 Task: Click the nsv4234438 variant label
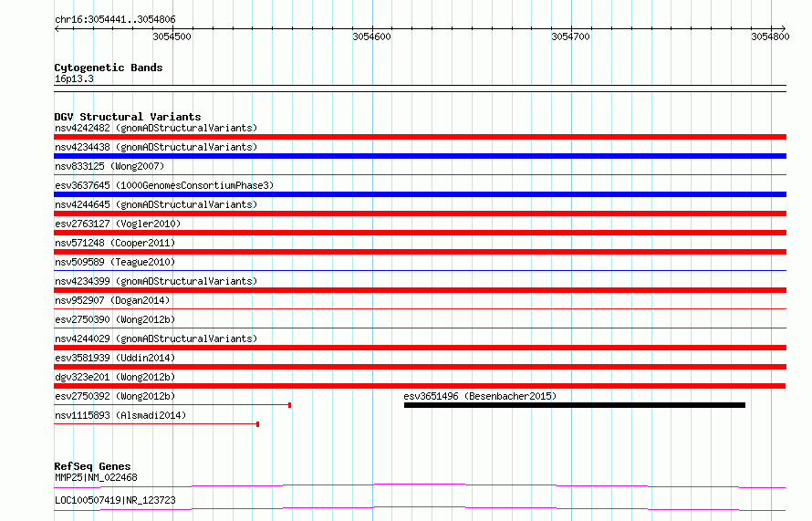point(156,147)
